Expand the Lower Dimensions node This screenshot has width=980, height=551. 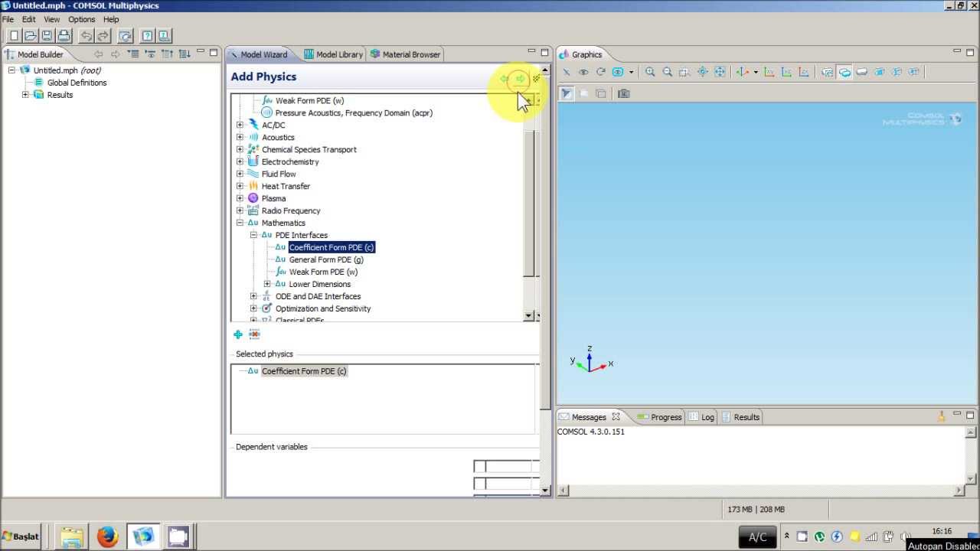click(x=267, y=284)
